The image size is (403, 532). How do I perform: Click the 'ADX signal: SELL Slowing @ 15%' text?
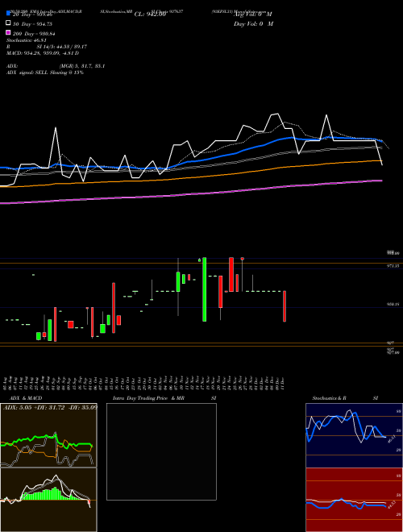[x=45, y=73]
